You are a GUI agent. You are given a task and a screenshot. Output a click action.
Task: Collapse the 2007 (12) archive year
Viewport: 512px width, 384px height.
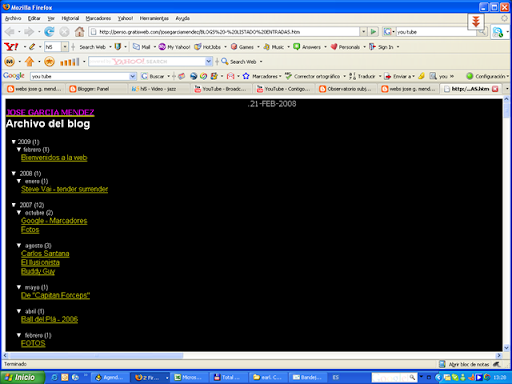click(x=14, y=205)
